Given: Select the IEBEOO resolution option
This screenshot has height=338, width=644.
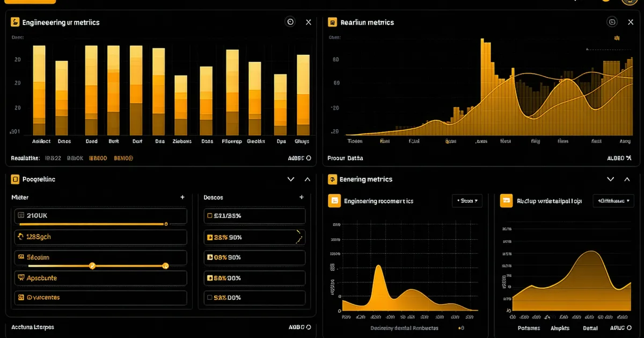Looking at the screenshot, I should point(98,158).
